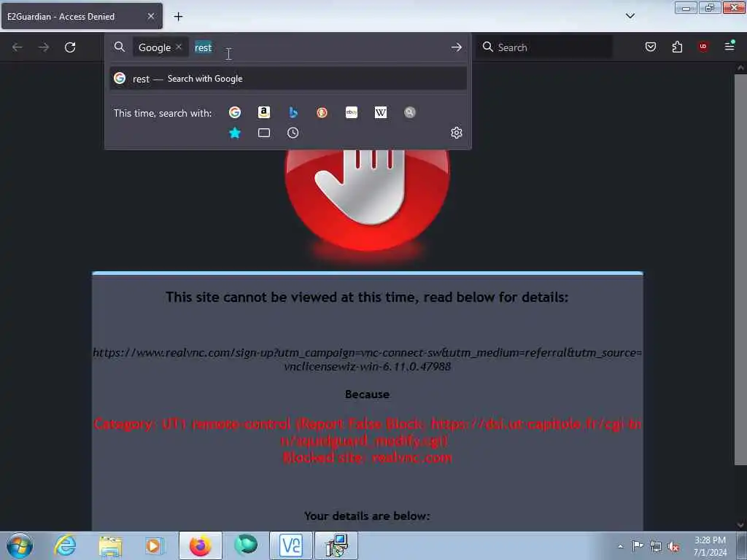The image size is (747, 560).
Task: Click the blocked realvnc.com sign-up URL text
Action: pyautogui.click(x=368, y=359)
